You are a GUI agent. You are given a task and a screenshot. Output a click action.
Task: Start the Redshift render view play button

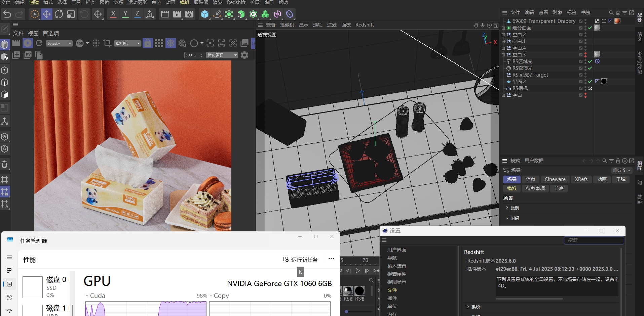tap(28, 43)
